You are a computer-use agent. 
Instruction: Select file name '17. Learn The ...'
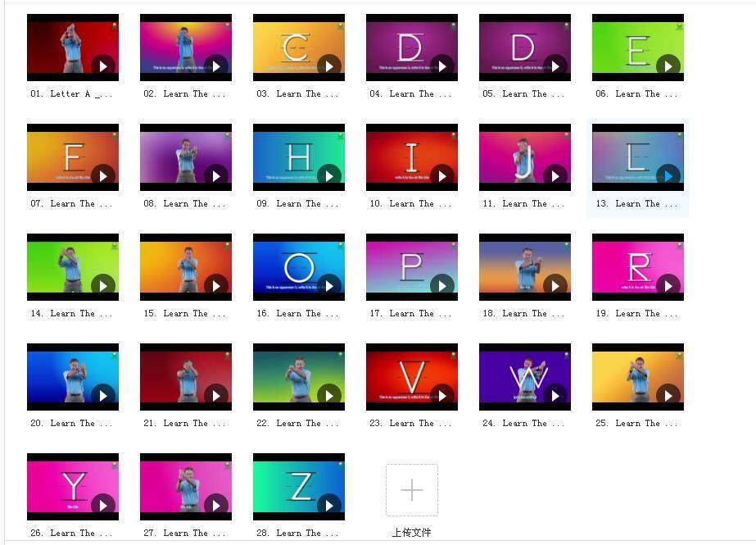[x=410, y=314]
